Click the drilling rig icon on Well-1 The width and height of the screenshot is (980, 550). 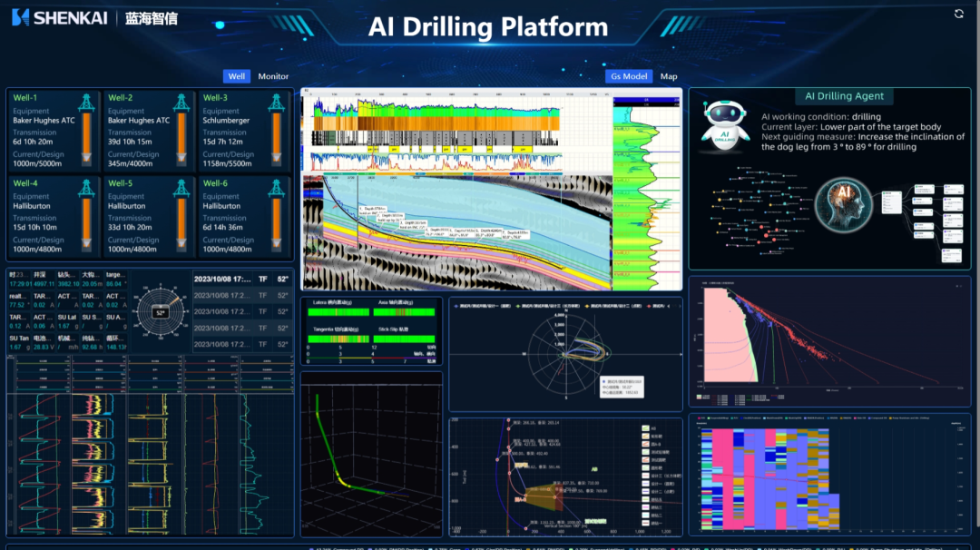coord(87,103)
